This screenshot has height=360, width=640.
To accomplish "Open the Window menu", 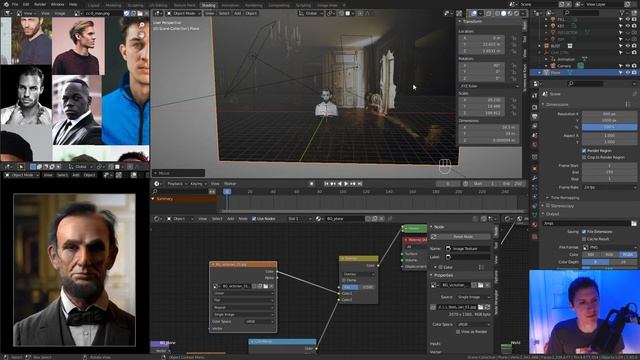I will coord(58,4).
